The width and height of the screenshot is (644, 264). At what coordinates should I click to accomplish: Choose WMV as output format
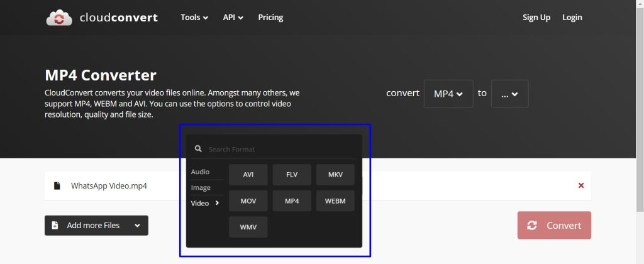(248, 227)
